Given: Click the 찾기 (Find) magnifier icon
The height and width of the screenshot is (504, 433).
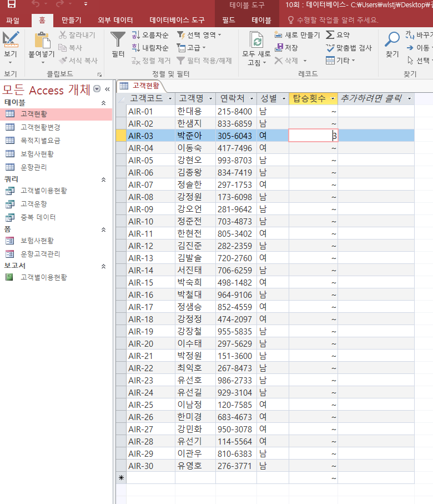Looking at the screenshot, I should 392,39.
